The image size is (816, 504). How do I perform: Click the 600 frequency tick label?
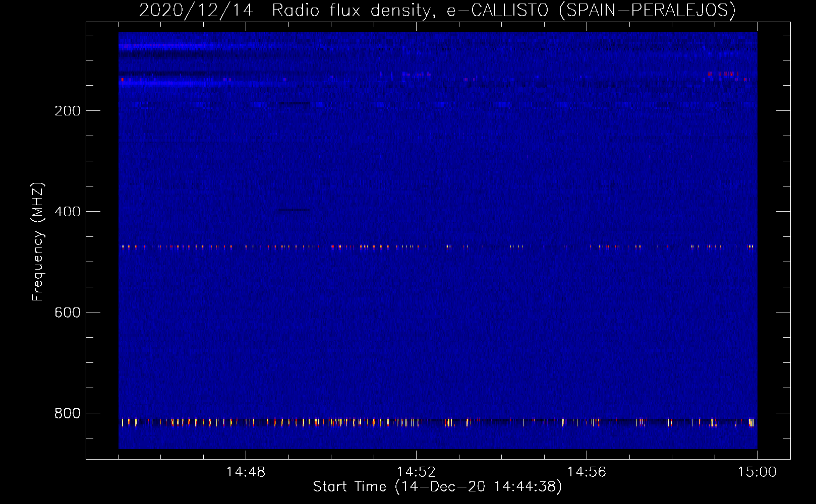68,312
